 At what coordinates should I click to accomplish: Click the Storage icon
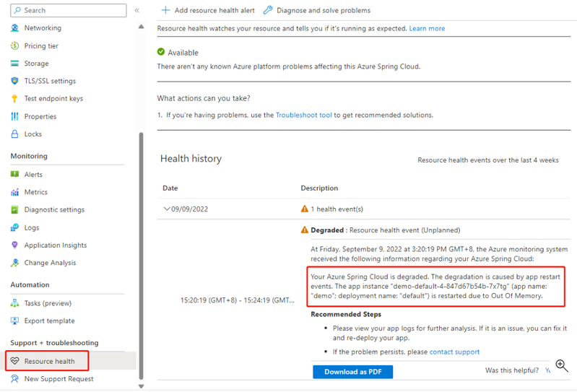point(14,64)
